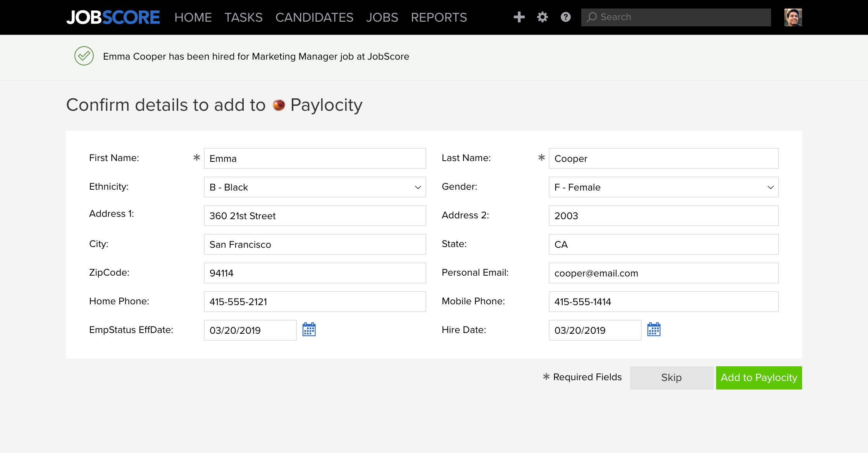Click Add to Paylocity confirmation button
The height and width of the screenshot is (453, 868).
(x=759, y=377)
